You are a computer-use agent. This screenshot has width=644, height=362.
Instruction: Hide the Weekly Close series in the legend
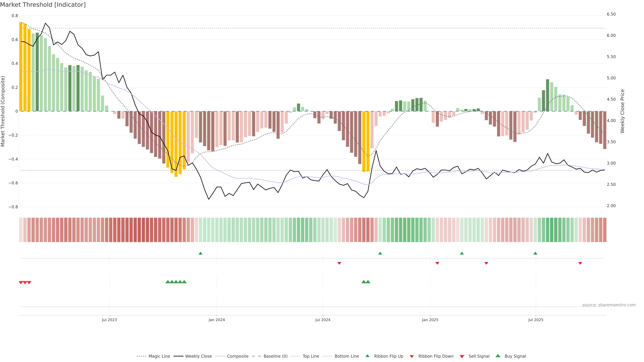[198, 356]
